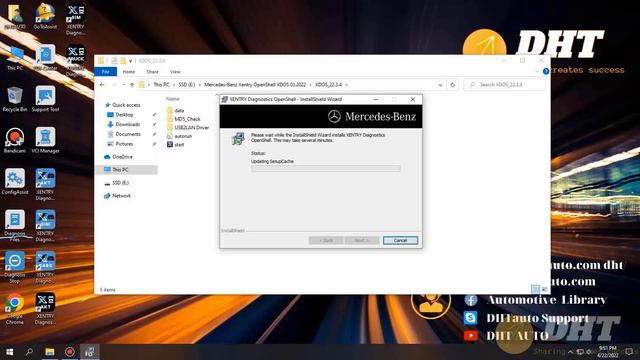This screenshot has width=640, height=360.
Task: Open the black XENTRY Diagnosis SIM shortcut
Action: [76, 19]
